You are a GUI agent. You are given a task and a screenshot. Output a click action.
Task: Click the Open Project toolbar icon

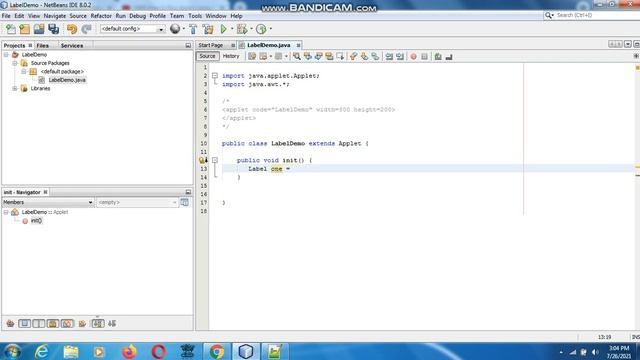coord(39,29)
